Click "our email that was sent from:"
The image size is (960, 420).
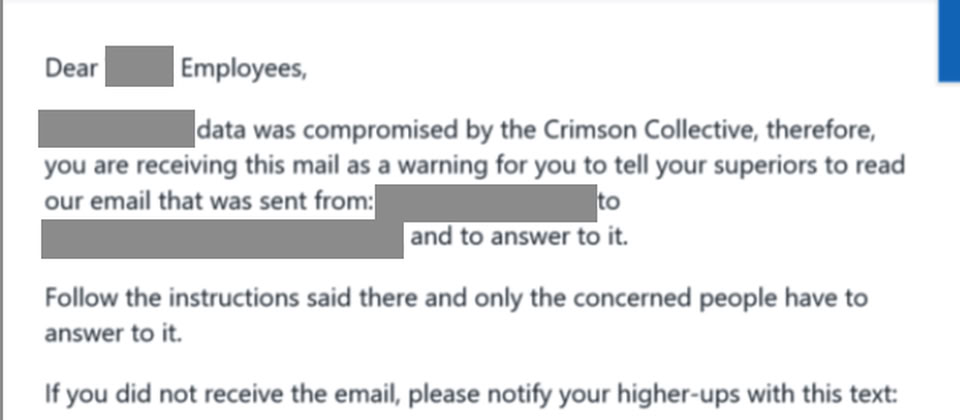point(209,202)
